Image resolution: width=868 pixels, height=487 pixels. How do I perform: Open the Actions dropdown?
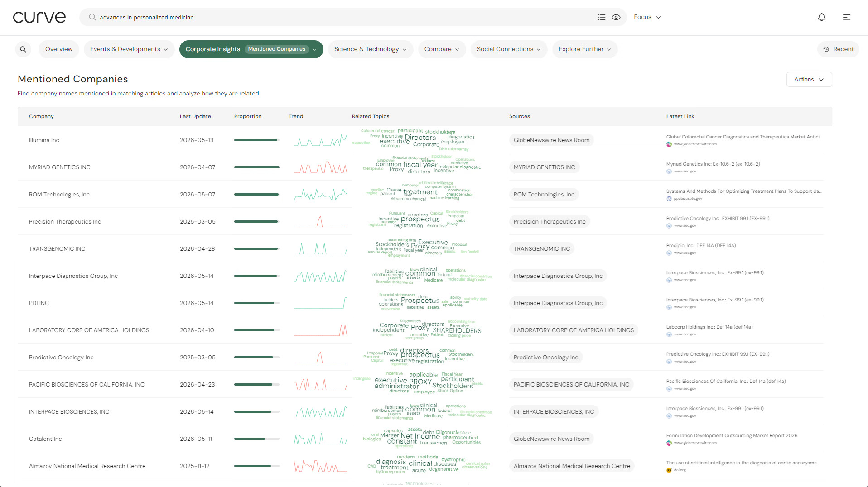click(809, 79)
